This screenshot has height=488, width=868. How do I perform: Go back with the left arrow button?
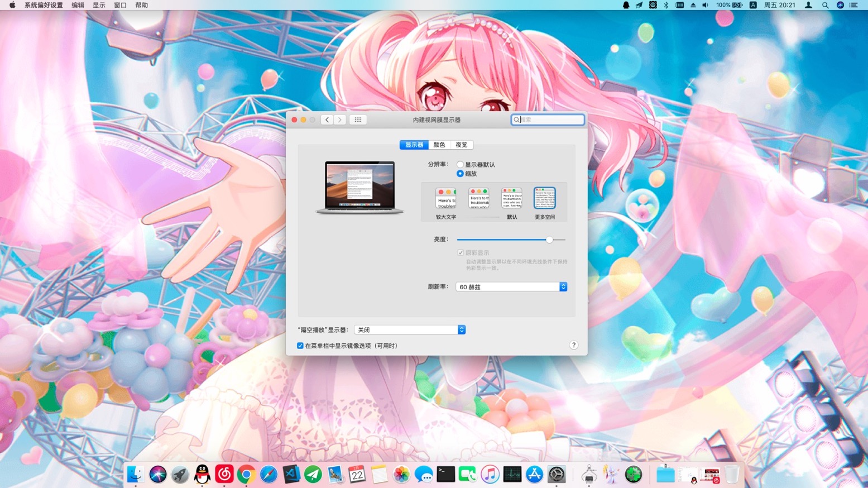327,119
